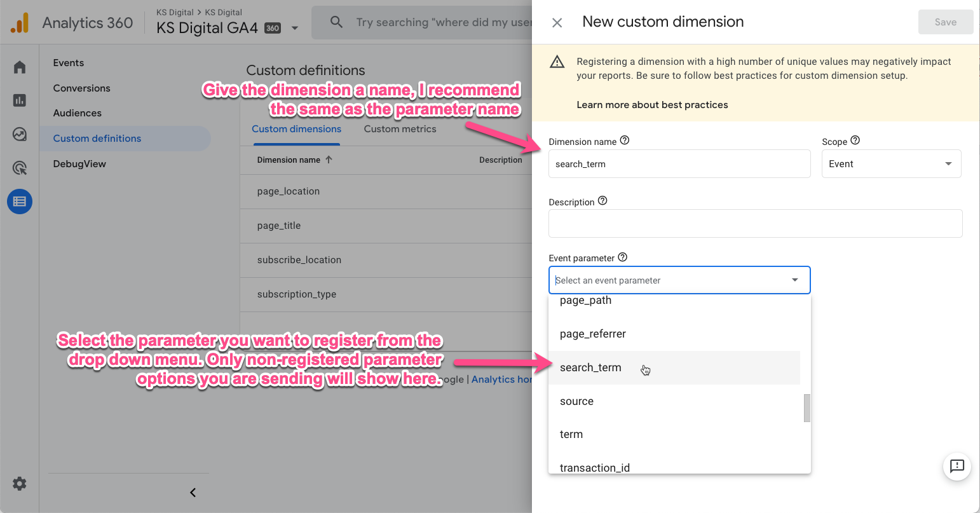Choose term from the parameter list
980x513 pixels.
coord(674,434)
